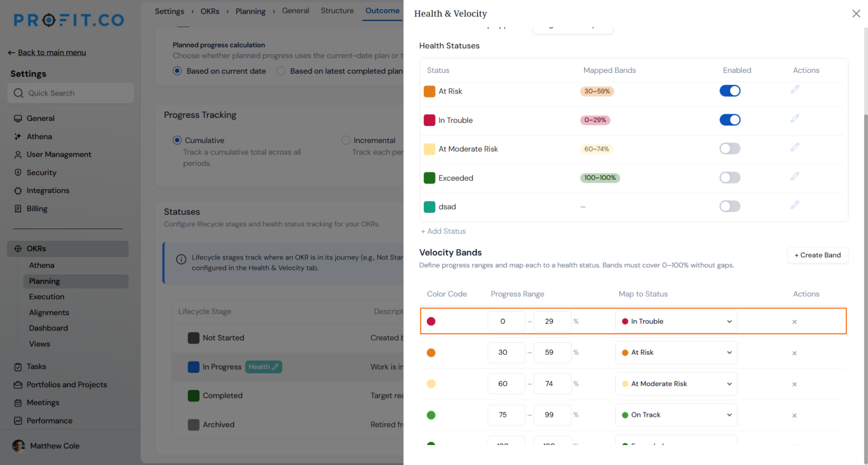Open Integrations icon in sidebar
The image size is (868, 465).
[18, 190]
